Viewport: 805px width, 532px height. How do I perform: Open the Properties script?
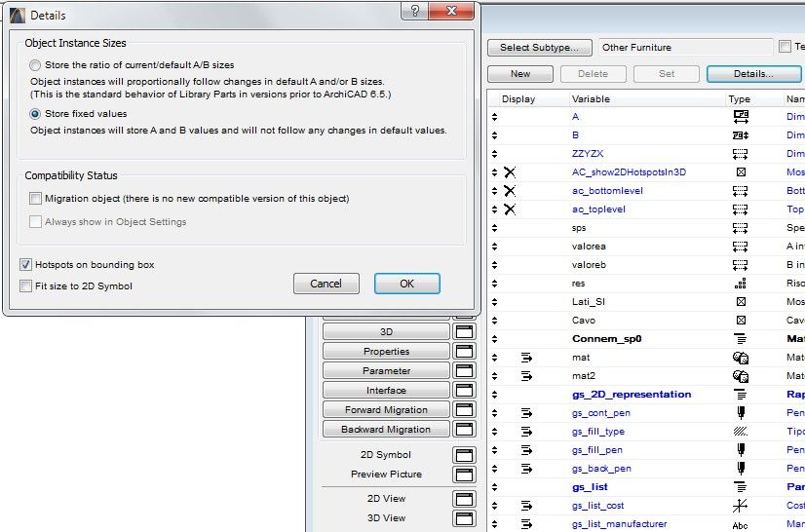tap(386, 351)
